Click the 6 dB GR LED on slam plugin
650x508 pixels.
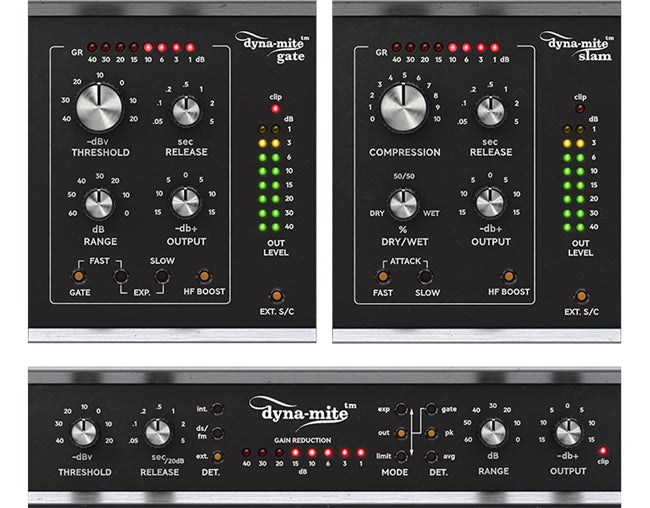click(x=466, y=47)
